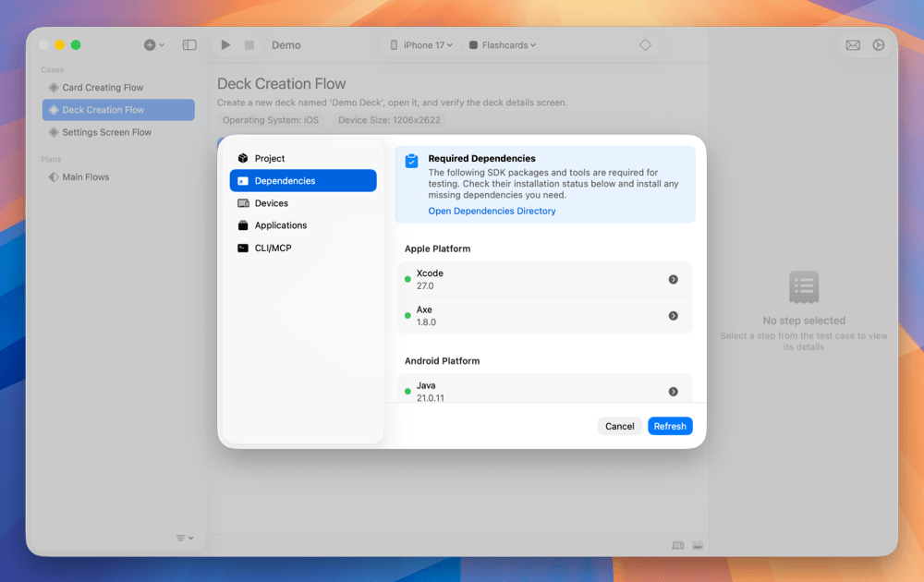Click the Applications icon in settings list
Screen dimensions: 924x582
tap(243, 225)
